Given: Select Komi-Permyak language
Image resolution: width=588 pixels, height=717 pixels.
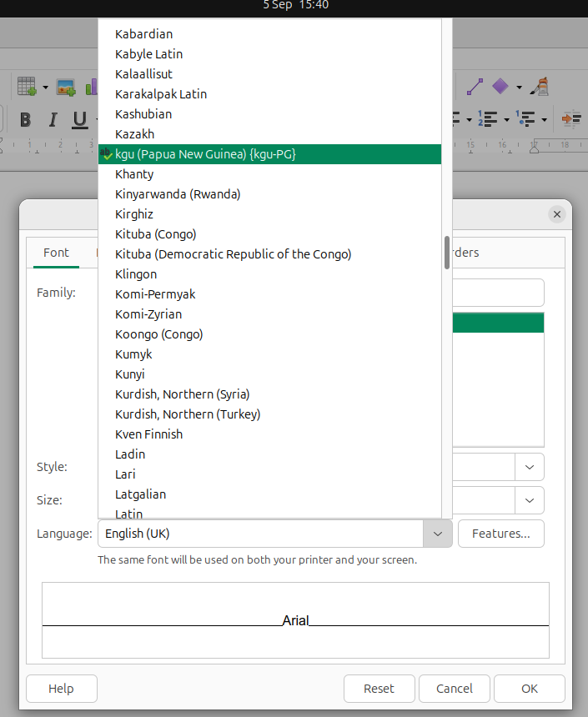Looking at the screenshot, I should coord(269,294).
